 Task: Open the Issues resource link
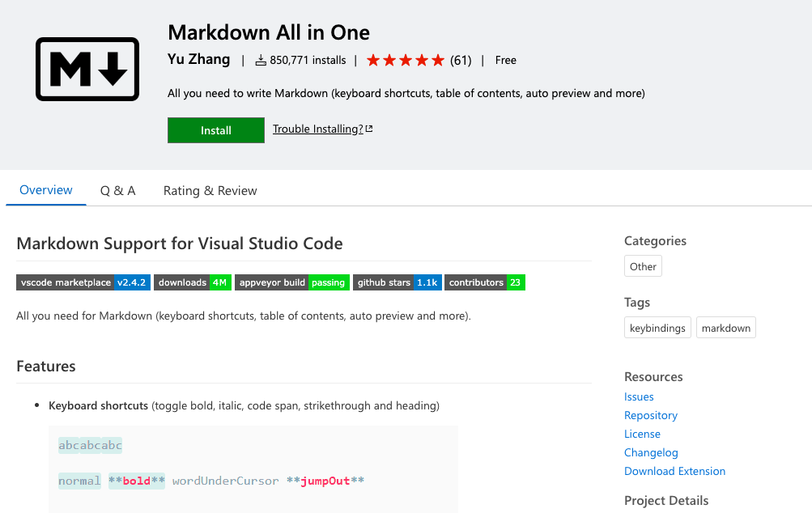click(x=639, y=396)
